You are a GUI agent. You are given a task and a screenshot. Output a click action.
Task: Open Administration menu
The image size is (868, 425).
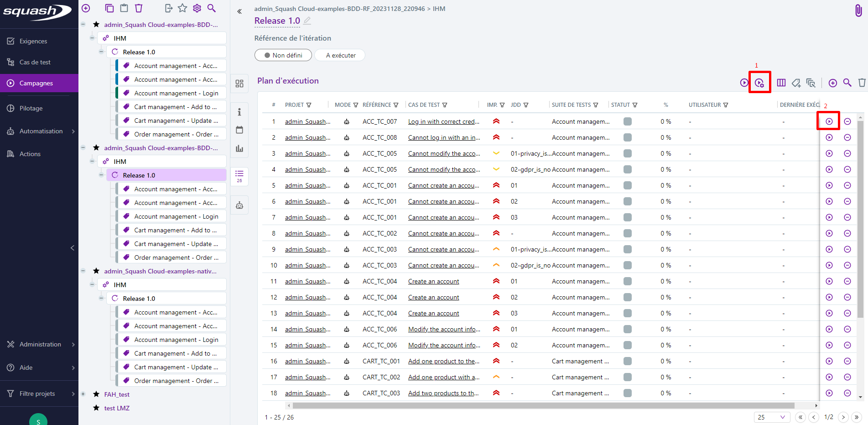pyautogui.click(x=39, y=344)
